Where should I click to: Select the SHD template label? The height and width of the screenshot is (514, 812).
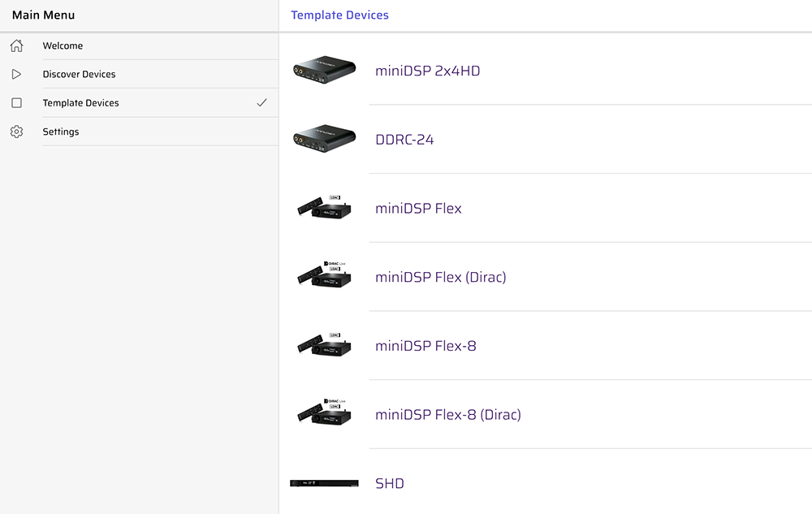[x=390, y=483]
